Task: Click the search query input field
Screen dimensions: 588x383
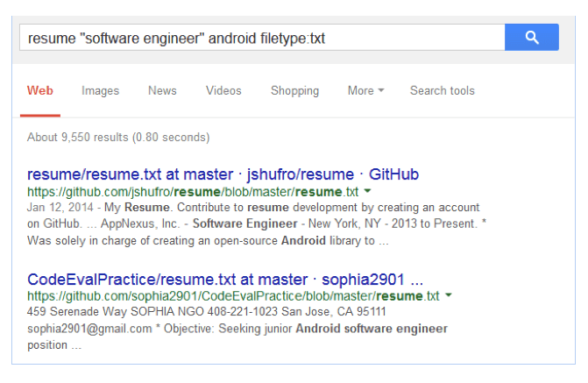Action: point(262,37)
